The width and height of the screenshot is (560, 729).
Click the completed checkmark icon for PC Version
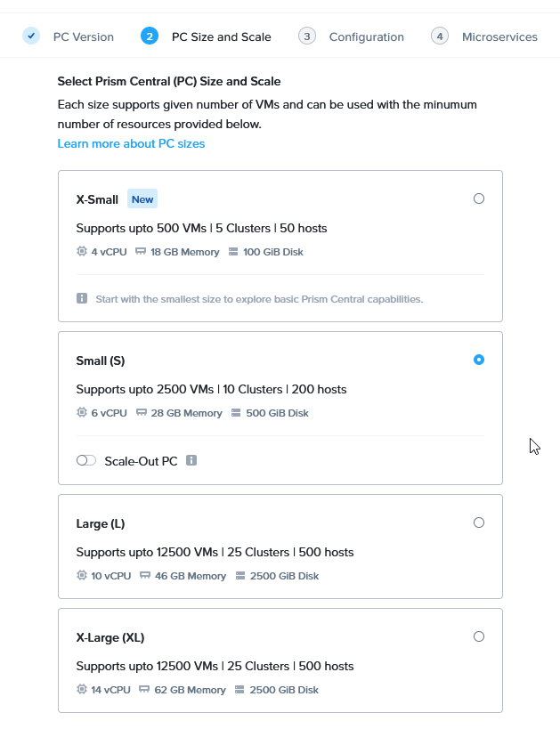tap(32, 36)
